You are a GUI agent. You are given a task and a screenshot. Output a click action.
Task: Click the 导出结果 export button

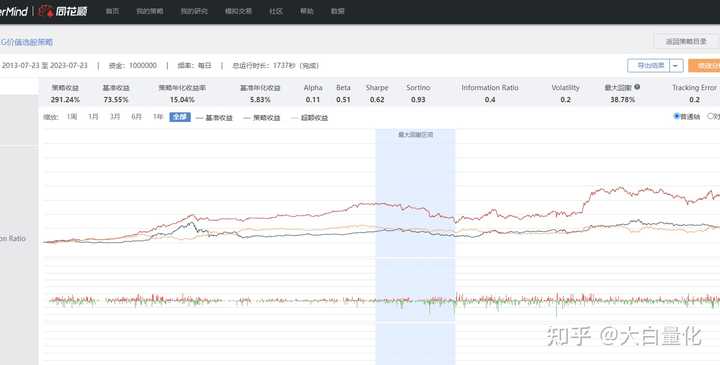pos(649,66)
